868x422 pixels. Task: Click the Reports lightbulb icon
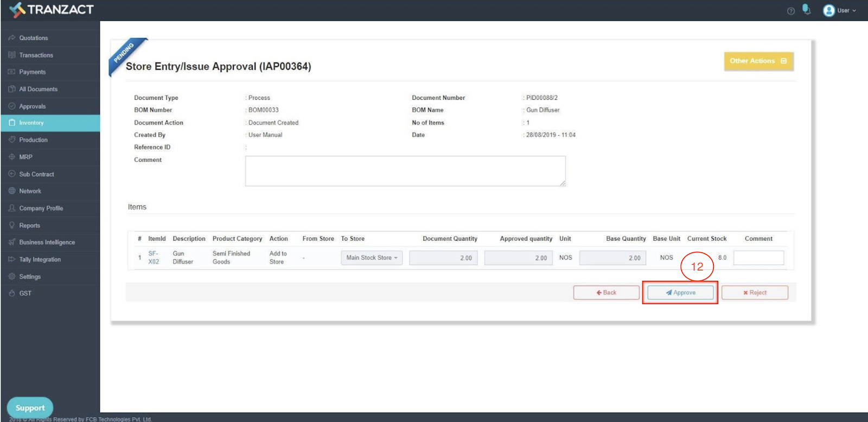[12, 225]
